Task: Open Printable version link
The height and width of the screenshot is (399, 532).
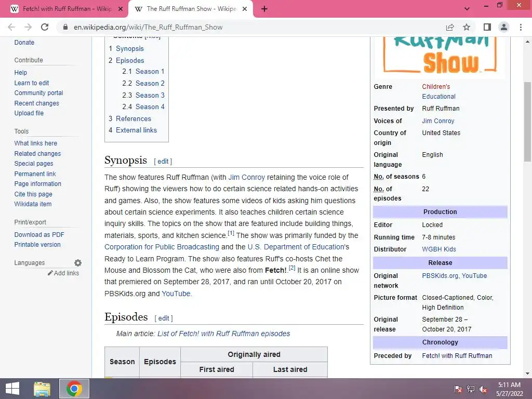Action: [x=37, y=245]
